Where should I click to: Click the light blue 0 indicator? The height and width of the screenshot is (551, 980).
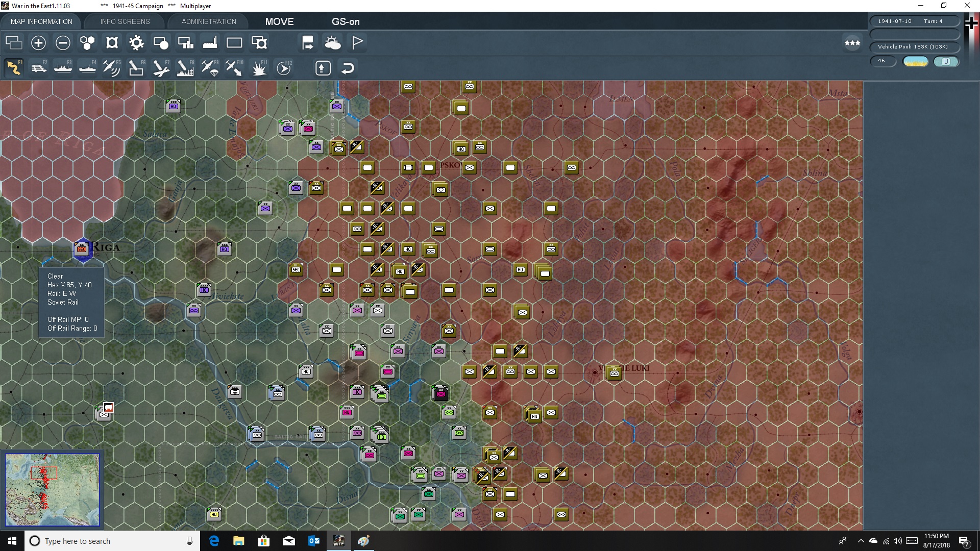pyautogui.click(x=946, y=61)
